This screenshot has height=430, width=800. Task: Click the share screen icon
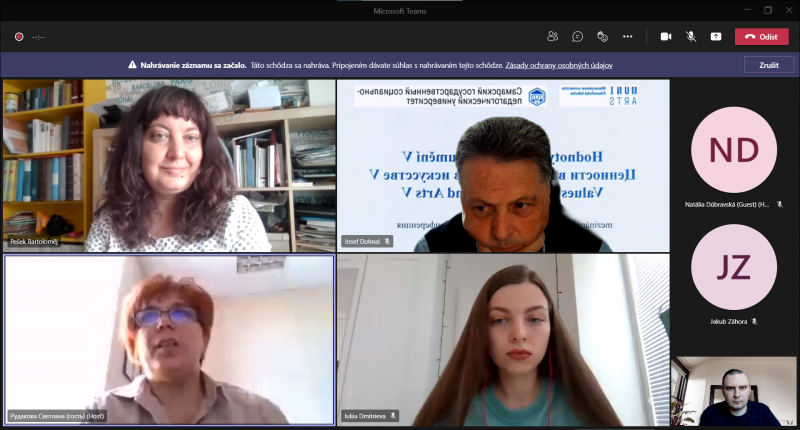pyautogui.click(x=716, y=36)
